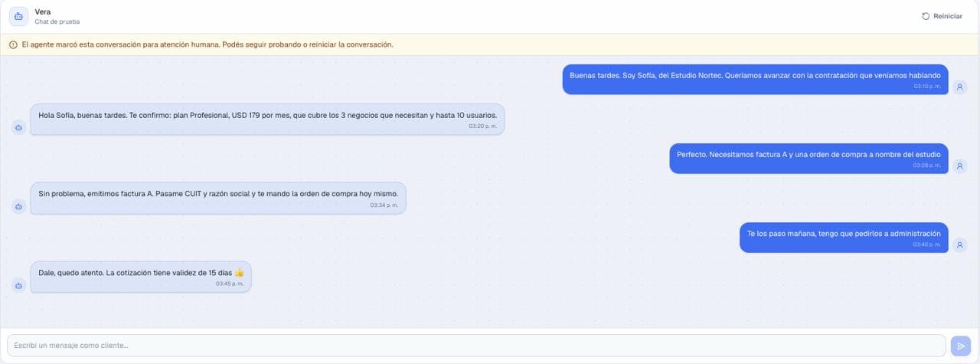The height and width of the screenshot is (364, 980).
Task: Click user avatar beside 'Necesitamos factura A' message
Action: click(x=959, y=166)
